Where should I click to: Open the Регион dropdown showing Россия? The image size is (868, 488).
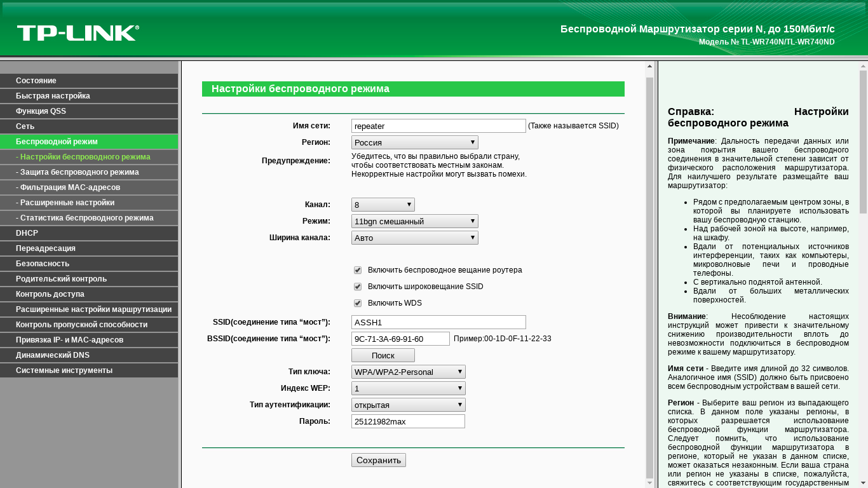pyautogui.click(x=415, y=142)
